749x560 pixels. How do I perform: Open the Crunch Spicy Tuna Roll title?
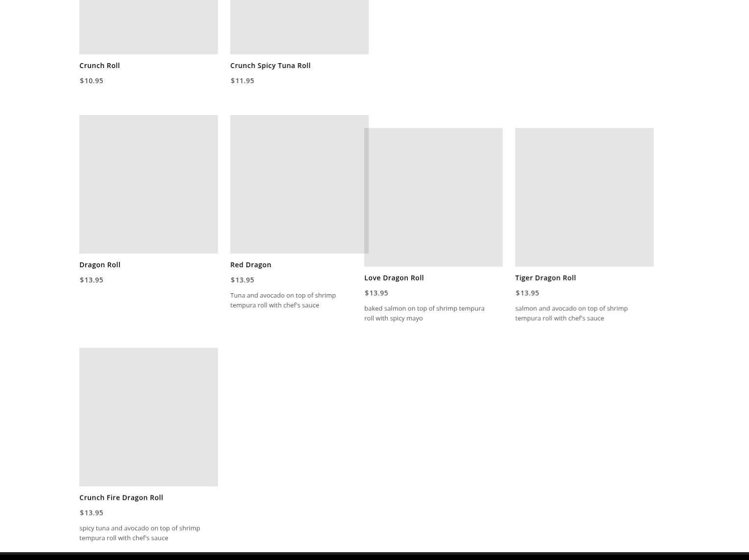click(270, 65)
